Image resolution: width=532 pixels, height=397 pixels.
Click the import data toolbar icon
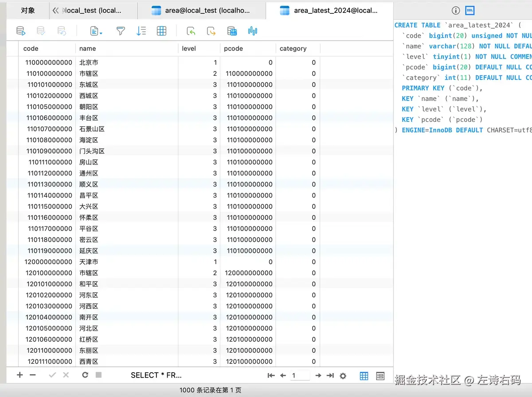pyautogui.click(x=191, y=31)
